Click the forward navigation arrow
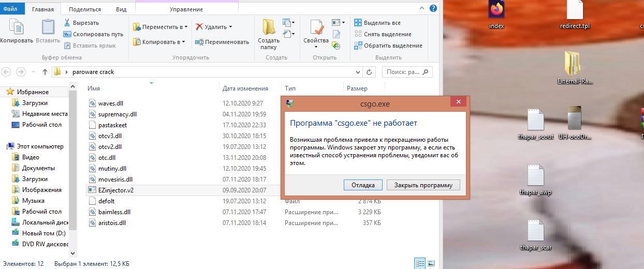This screenshot has height=269, width=644. (x=21, y=72)
